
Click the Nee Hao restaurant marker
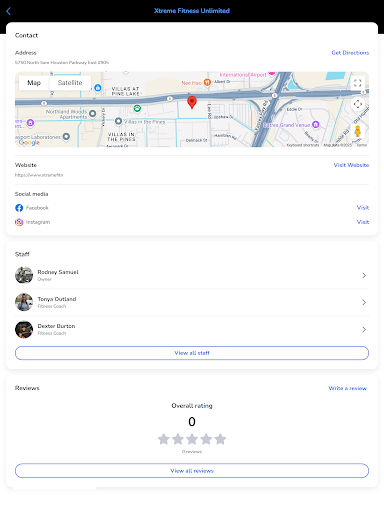point(207,82)
